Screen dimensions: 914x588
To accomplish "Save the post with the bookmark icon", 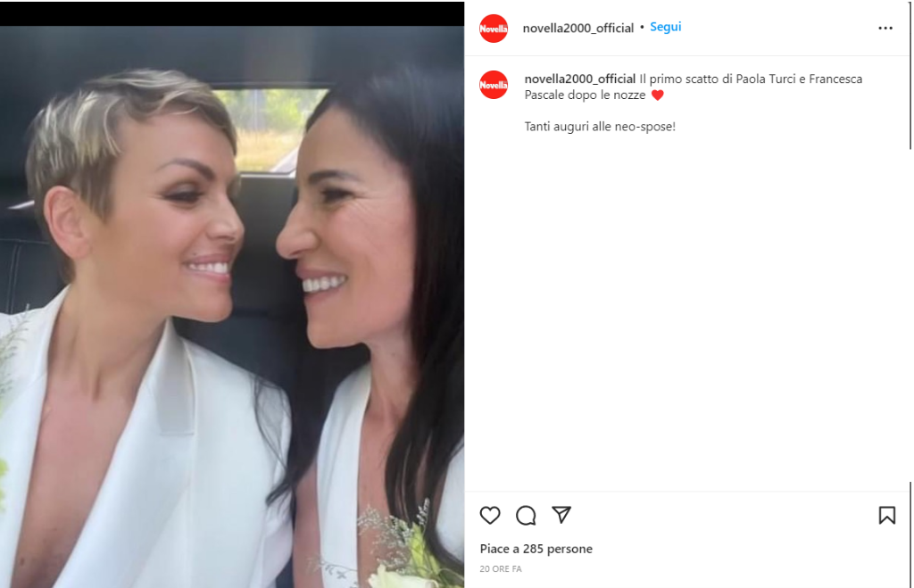I will click(x=886, y=515).
